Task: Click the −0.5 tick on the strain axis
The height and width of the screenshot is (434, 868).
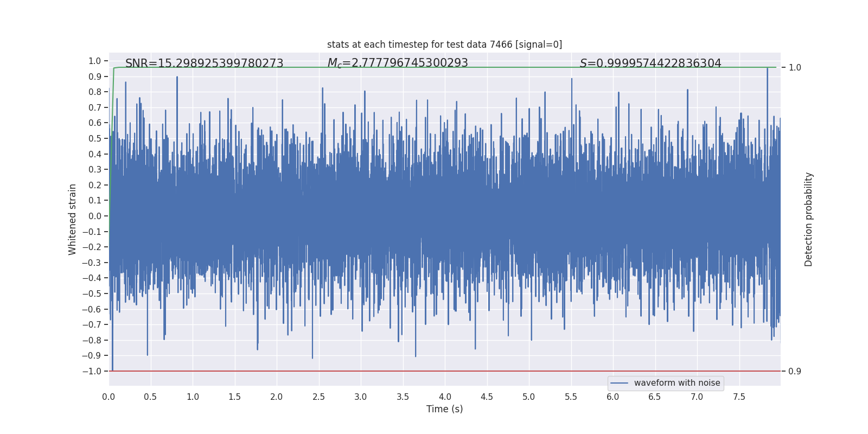Action: point(92,293)
